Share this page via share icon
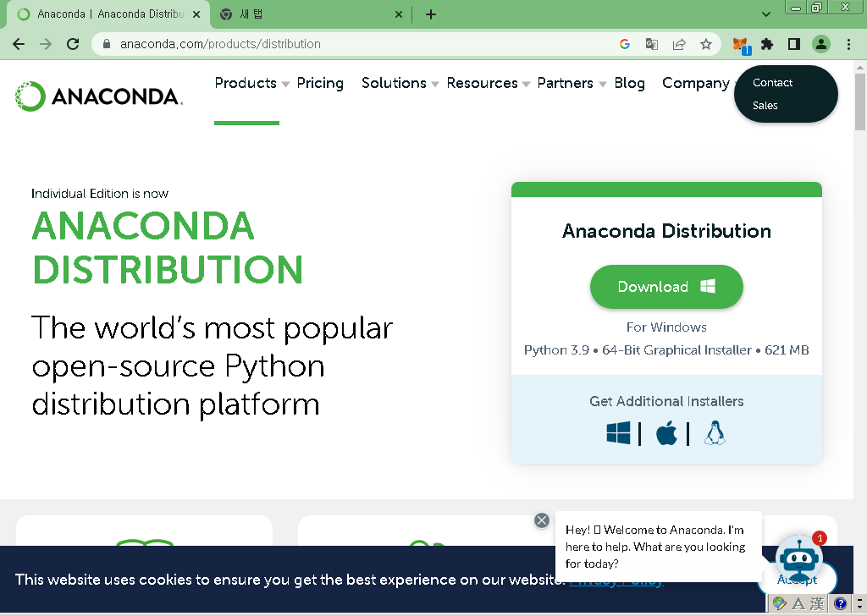The height and width of the screenshot is (616, 867). 679,44
